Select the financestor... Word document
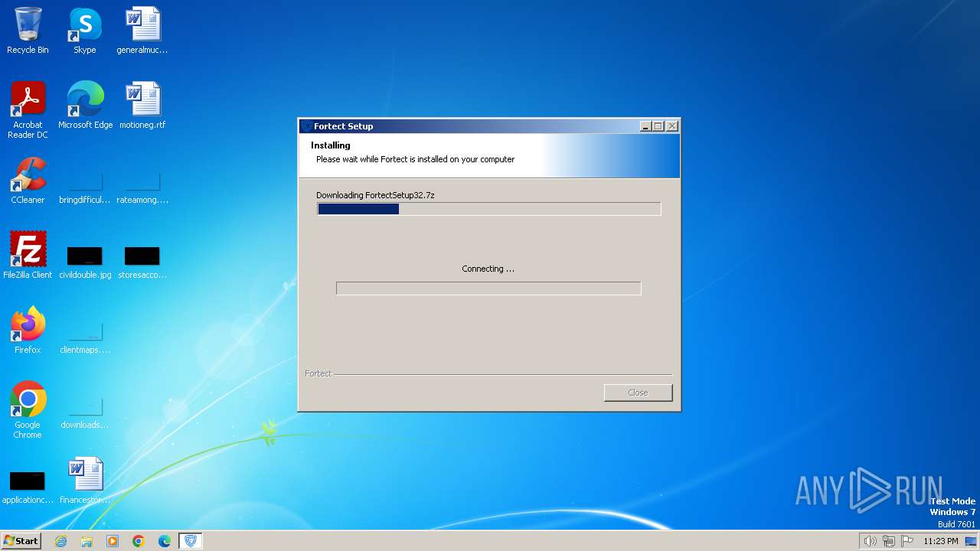Screen dimensions: 980x551 (85, 481)
